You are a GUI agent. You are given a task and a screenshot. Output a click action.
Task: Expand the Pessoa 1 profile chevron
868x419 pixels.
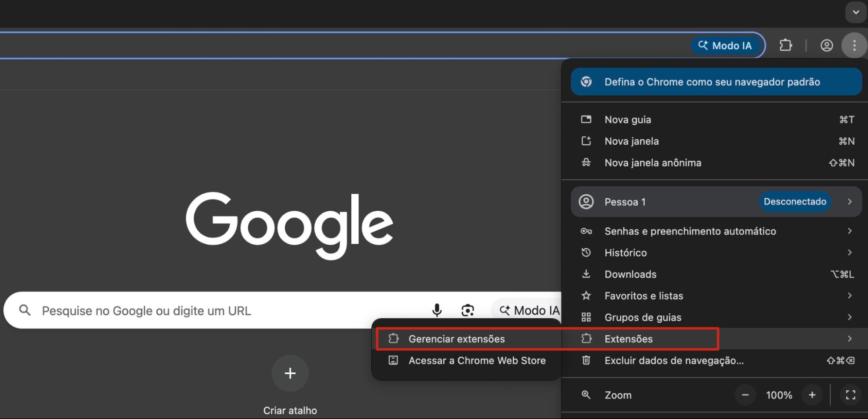850,202
